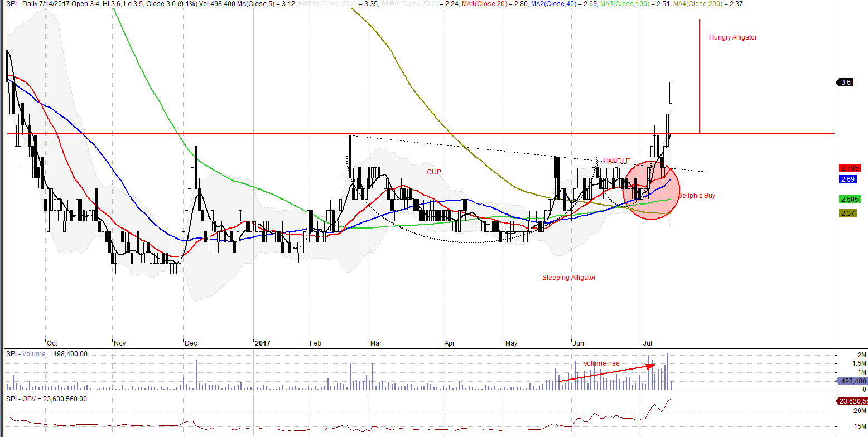Click the HANDLE pattern label
The height and width of the screenshot is (437, 868).
click(616, 161)
